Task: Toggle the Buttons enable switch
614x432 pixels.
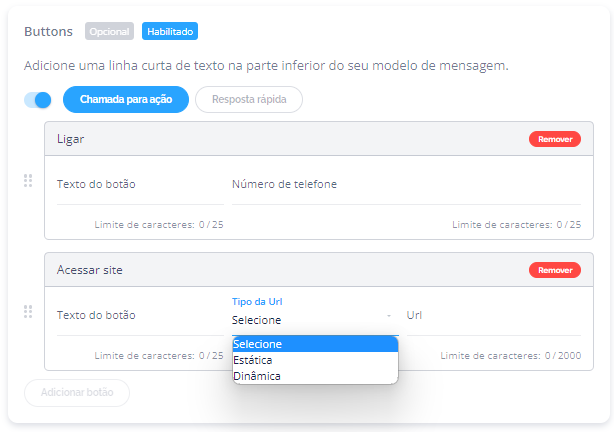Action: pyautogui.click(x=38, y=100)
